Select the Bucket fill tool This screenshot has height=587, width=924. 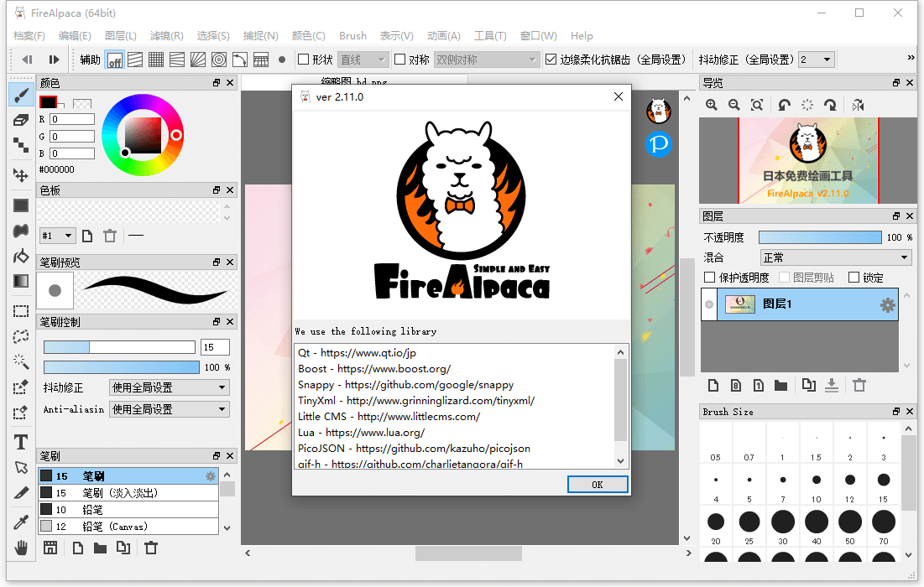[21, 256]
